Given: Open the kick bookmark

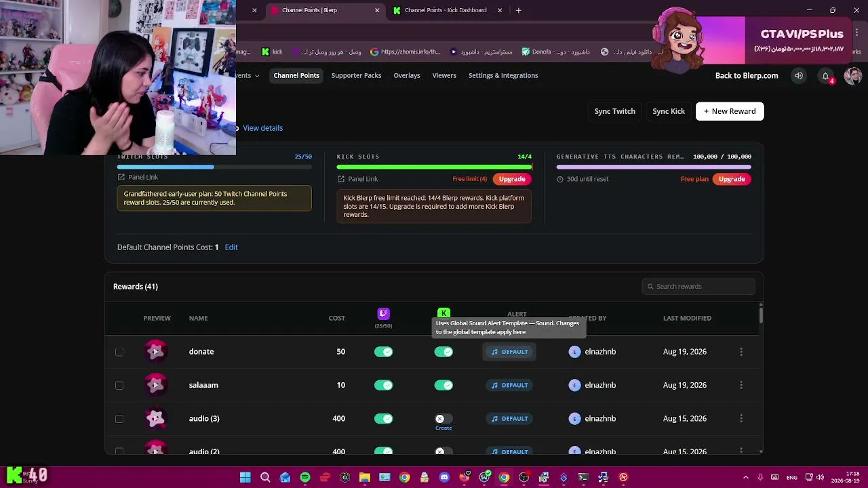Looking at the screenshot, I should pyautogui.click(x=271, y=52).
